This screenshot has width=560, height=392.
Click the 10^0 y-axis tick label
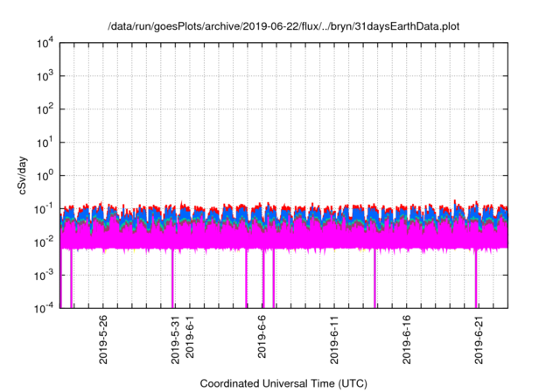pyautogui.click(x=45, y=176)
